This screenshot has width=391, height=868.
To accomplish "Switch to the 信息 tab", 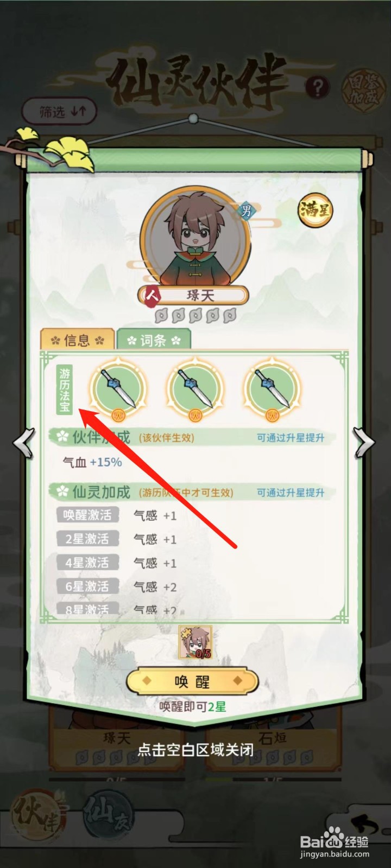I will (x=77, y=340).
